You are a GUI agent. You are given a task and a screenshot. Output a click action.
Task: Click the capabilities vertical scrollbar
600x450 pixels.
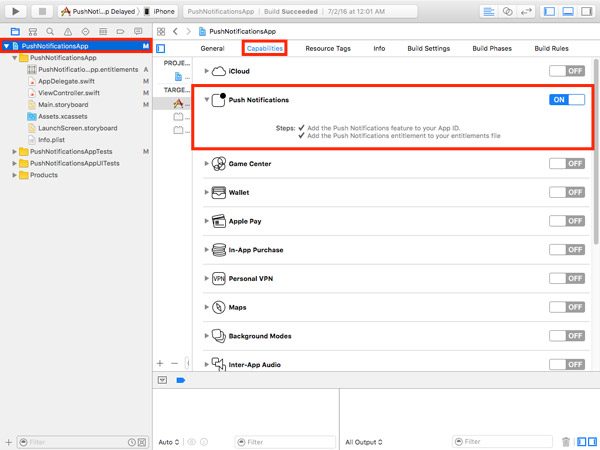point(595,151)
